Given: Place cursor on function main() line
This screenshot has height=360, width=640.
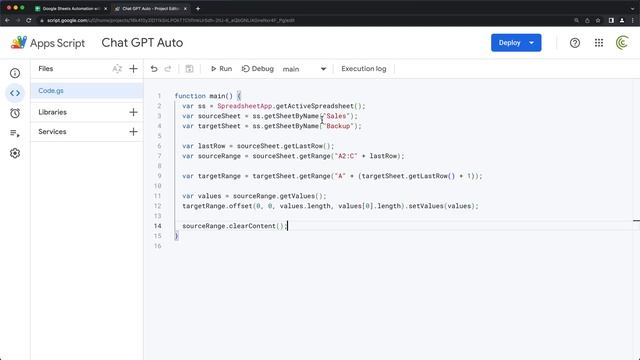Looking at the screenshot, I should (207, 96).
